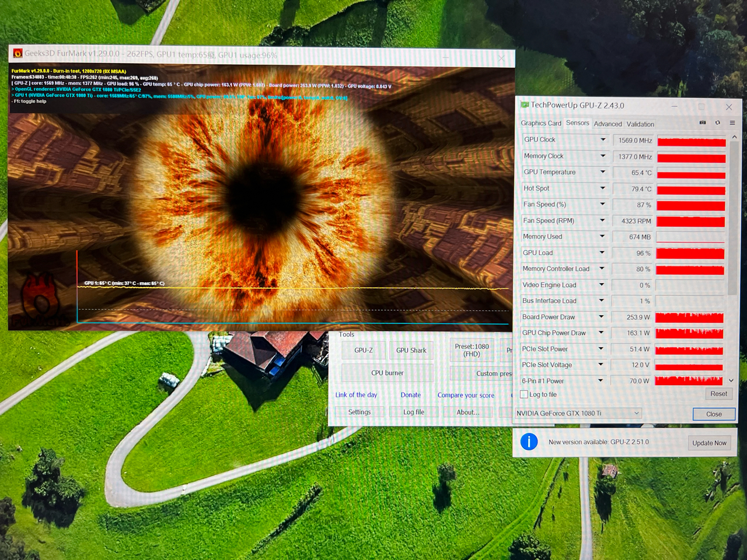Open the Validation tab
This screenshot has height=560, width=747.
pyautogui.click(x=640, y=124)
